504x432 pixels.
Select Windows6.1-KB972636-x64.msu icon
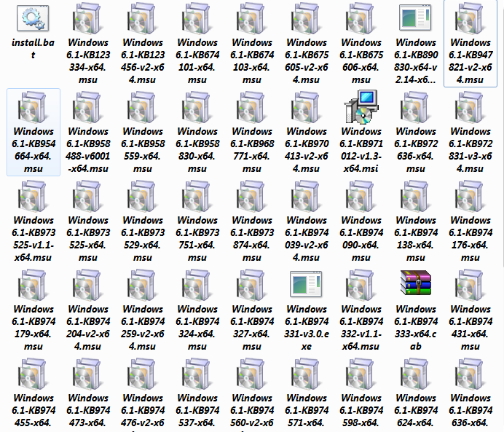point(416,107)
